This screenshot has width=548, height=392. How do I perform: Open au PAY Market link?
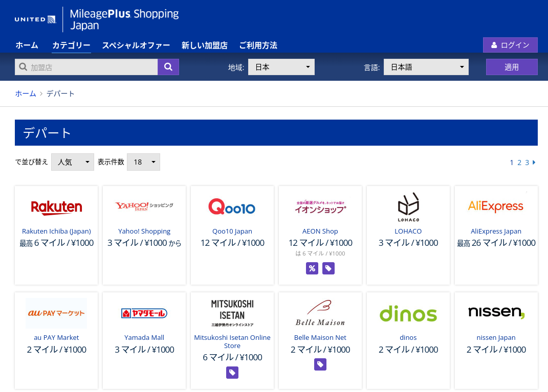[x=56, y=337]
